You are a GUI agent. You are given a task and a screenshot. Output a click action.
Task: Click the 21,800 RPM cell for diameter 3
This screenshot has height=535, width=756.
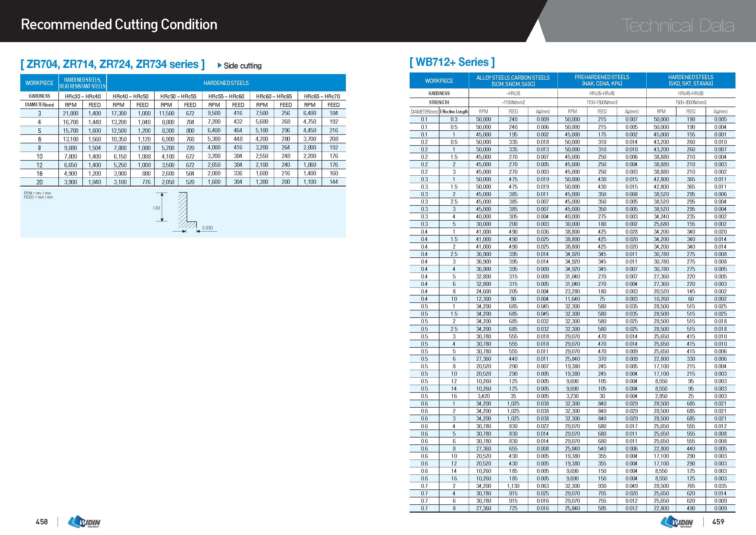tap(71, 113)
